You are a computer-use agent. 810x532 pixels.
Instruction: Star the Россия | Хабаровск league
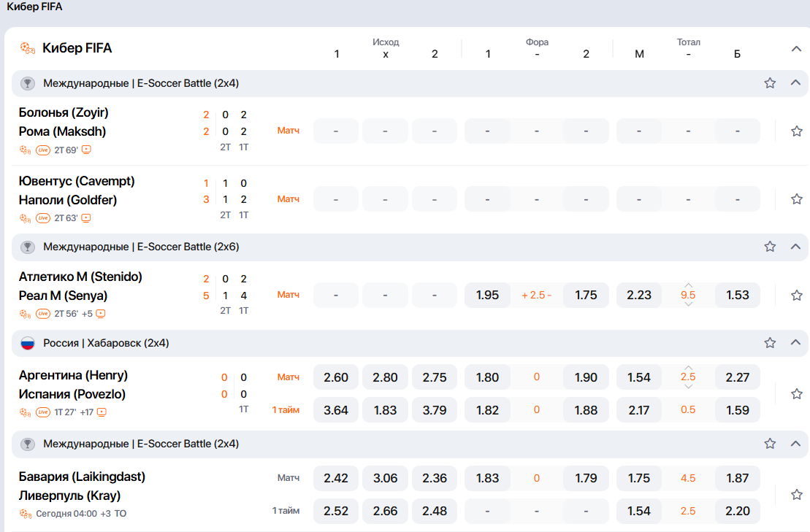click(x=770, y=343)
